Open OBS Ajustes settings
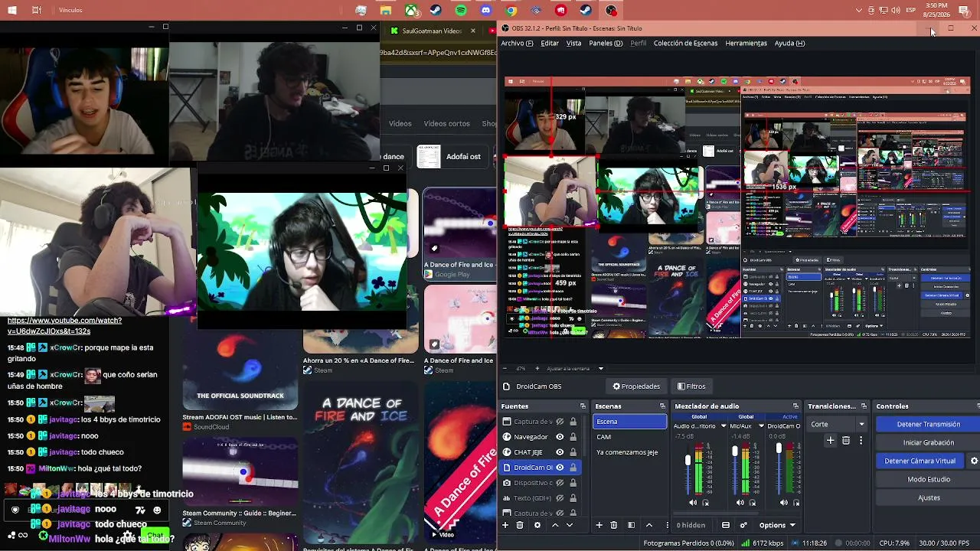This screenshot has height=551, width=980. point(928,497)
